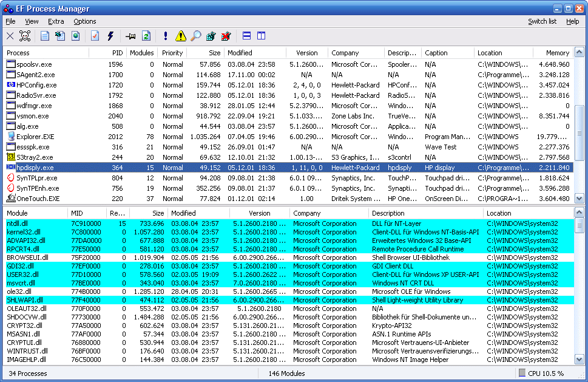Screen dimensions: 588x382
Task: Click the document with plane export icon
Action: pyautogui.click(x=60, y=36)
